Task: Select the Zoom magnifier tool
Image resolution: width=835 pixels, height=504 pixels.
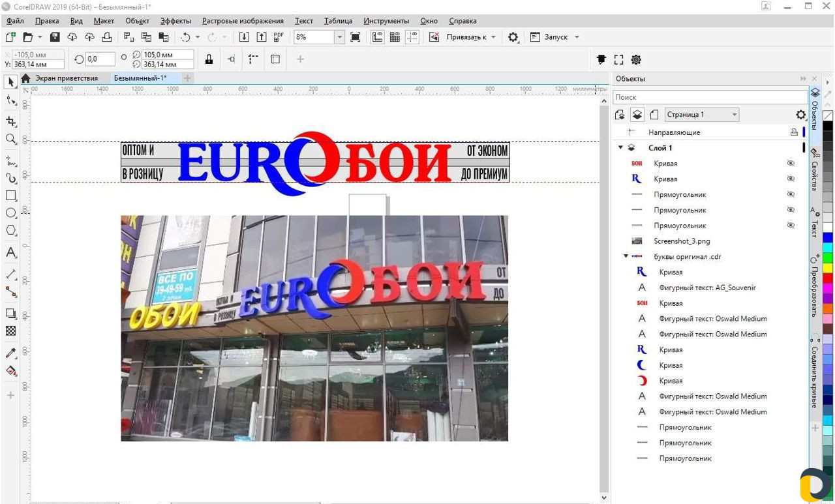Action: pos(10,139)
